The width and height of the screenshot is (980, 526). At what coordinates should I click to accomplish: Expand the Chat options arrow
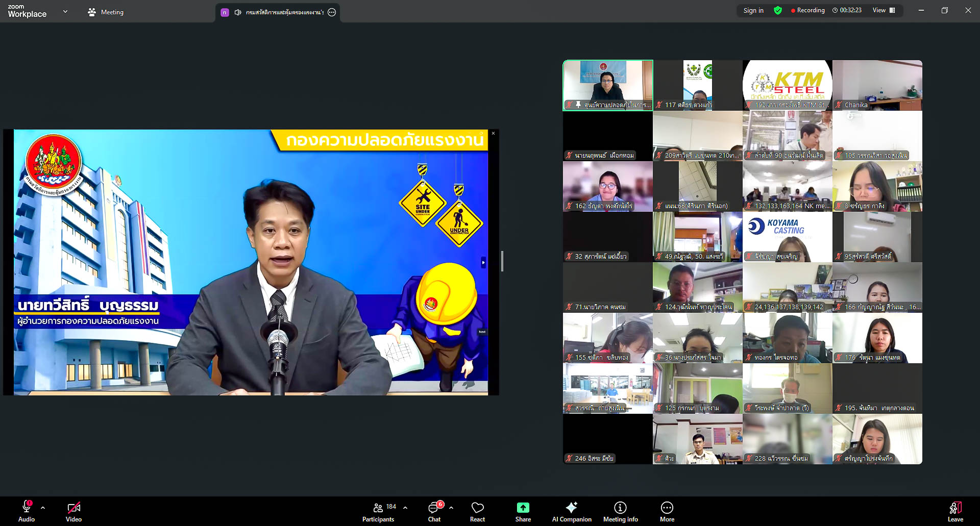[x=451, y=508]
